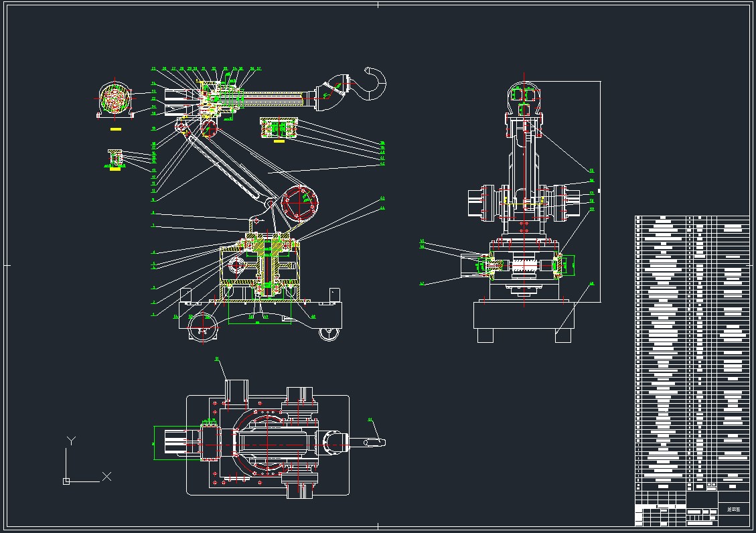Pick the worm gear in the front view base
Viewport: 756px width, 533px height.
point(524,266)
